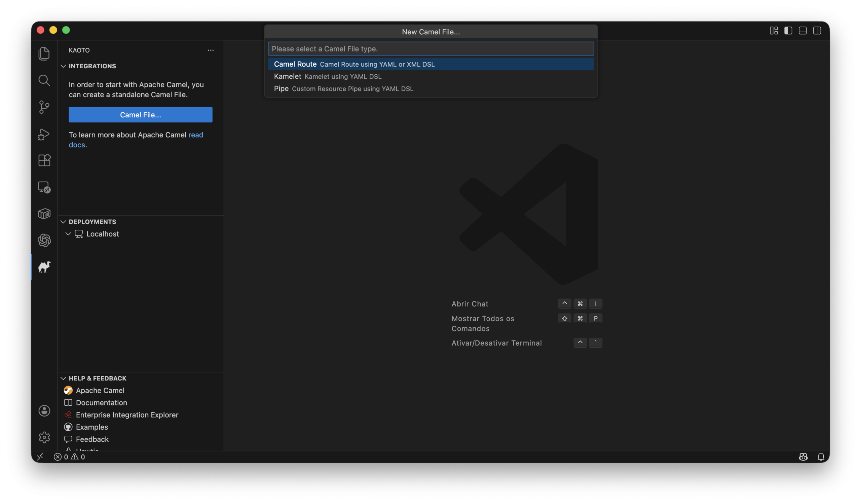Open the ChatGPT extension icon
Screen dimensions: 861x504
point(44,240)
